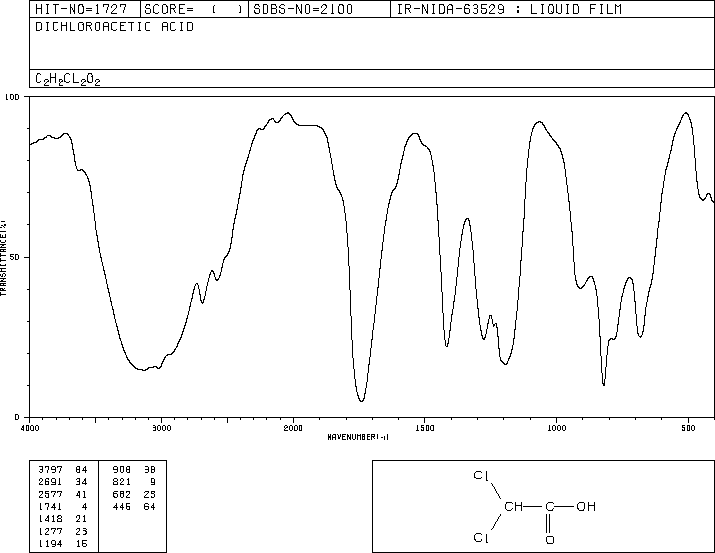This screenshot has width=715, height=553.
Task: Click the sharp peak minimum near 821
Action: click(604, 385)
